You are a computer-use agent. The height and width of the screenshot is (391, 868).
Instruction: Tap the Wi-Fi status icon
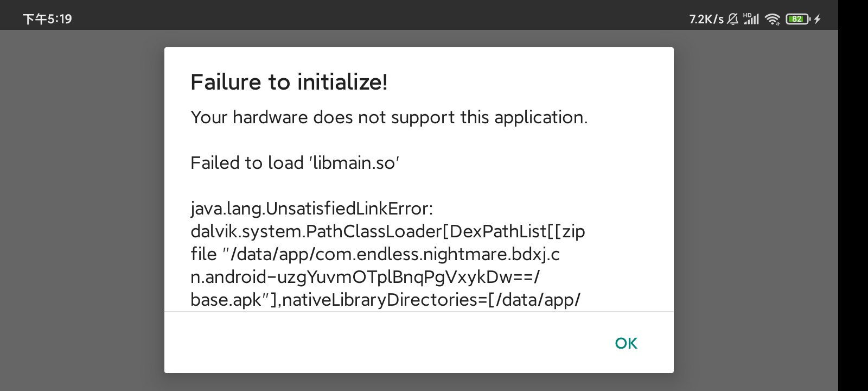click(x=772, y=20)
